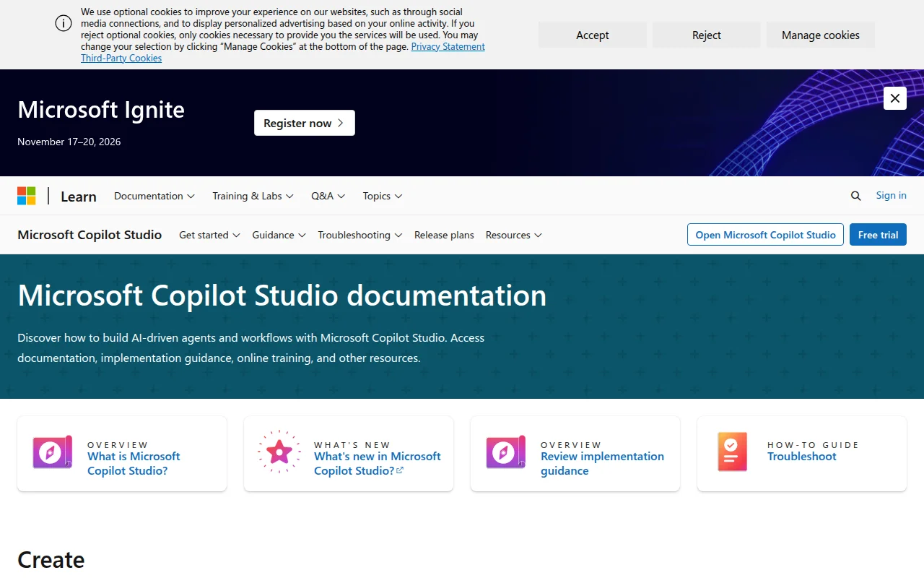Expand the Topics dropdown menu
This screenshot has width=924, height=578.
pos(383,196)
